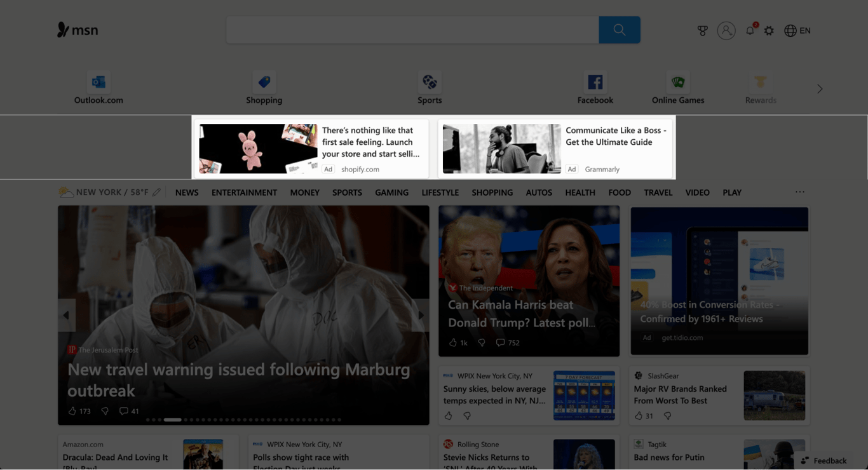Open Outlook.com from the quick links

click(x=98, y=86)
